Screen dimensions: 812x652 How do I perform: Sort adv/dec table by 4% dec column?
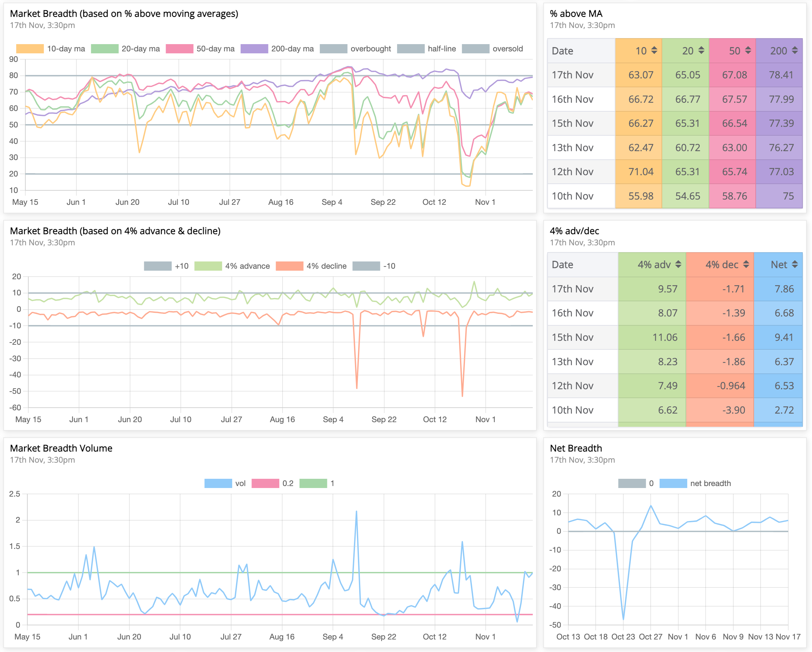click(x=746, y=264)
